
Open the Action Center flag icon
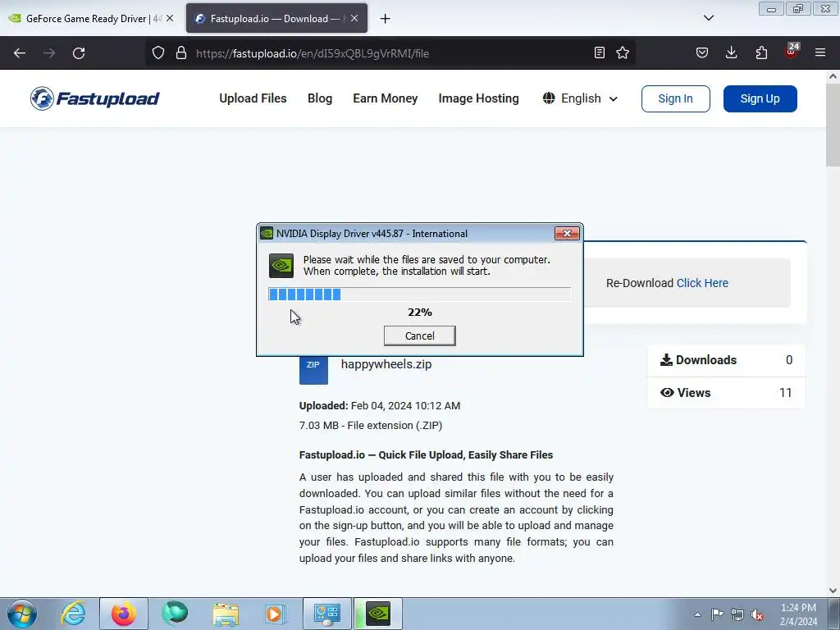(717, 614)
